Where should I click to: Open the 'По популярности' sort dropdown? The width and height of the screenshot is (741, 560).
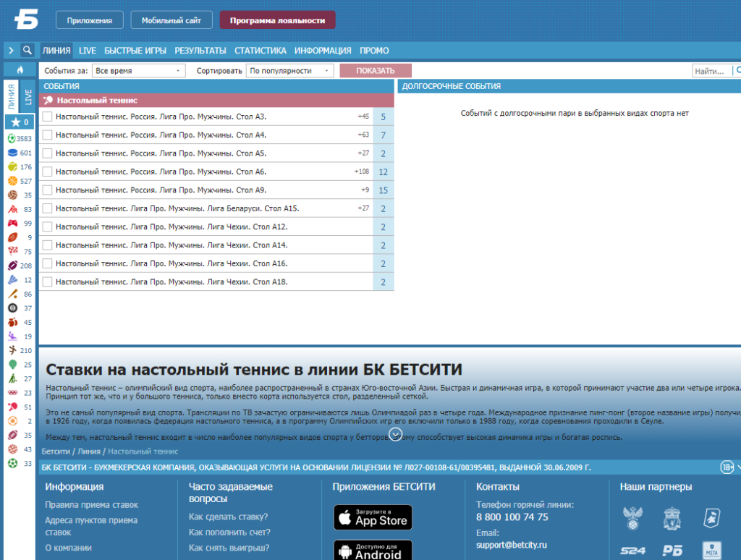click(x=289, y=70)
